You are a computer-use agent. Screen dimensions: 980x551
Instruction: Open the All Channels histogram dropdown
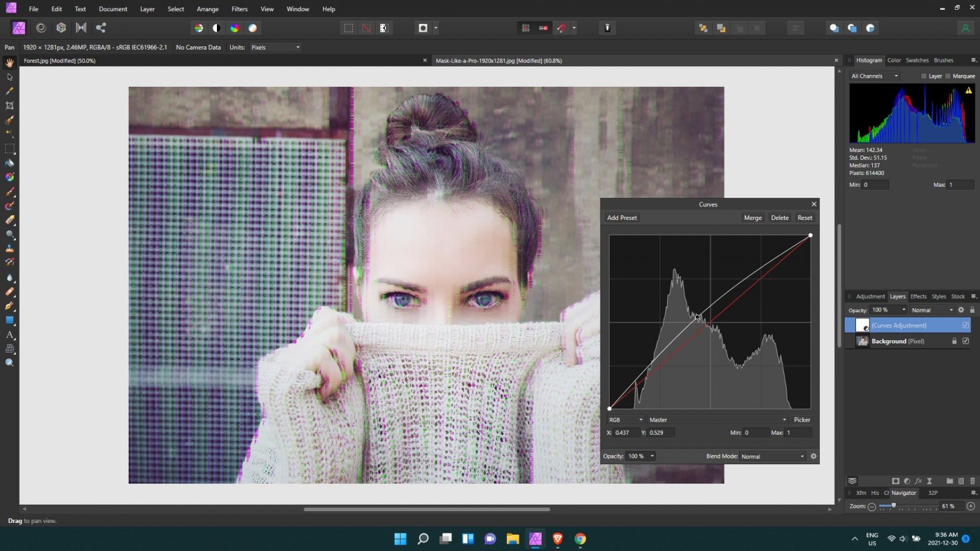coord(874,76)
